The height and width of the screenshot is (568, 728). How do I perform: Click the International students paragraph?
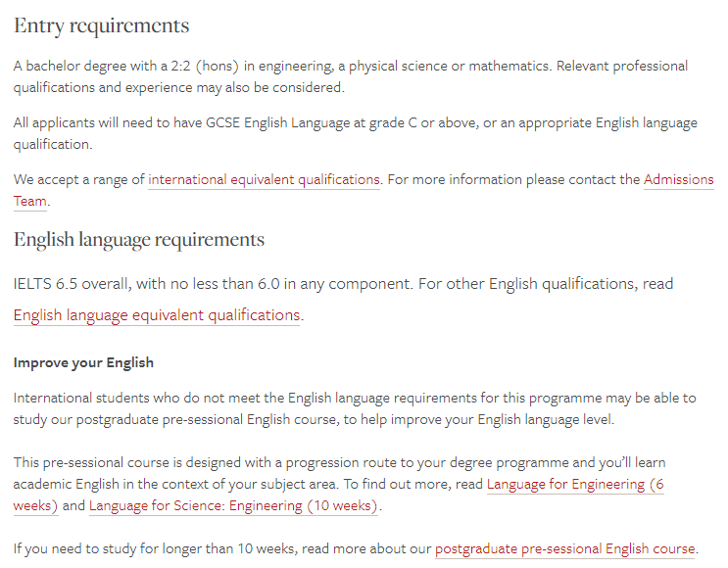[x=355, y=408]
